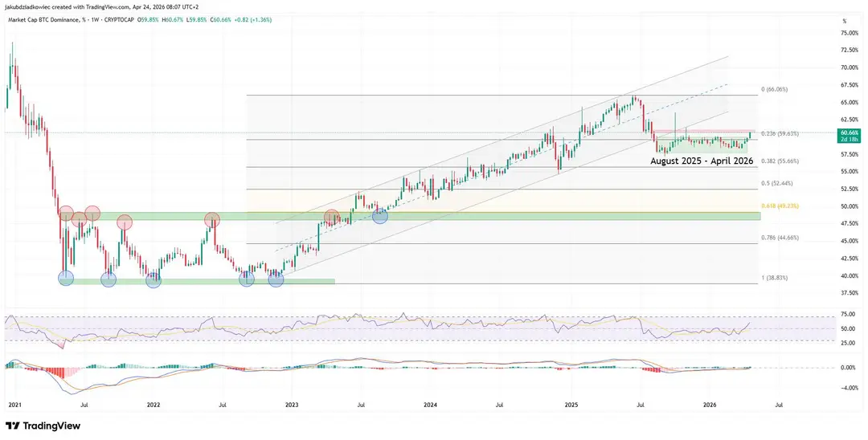Click the low value 'L59.85%' in the header
868x440 pixels.
tap(197, 20)
